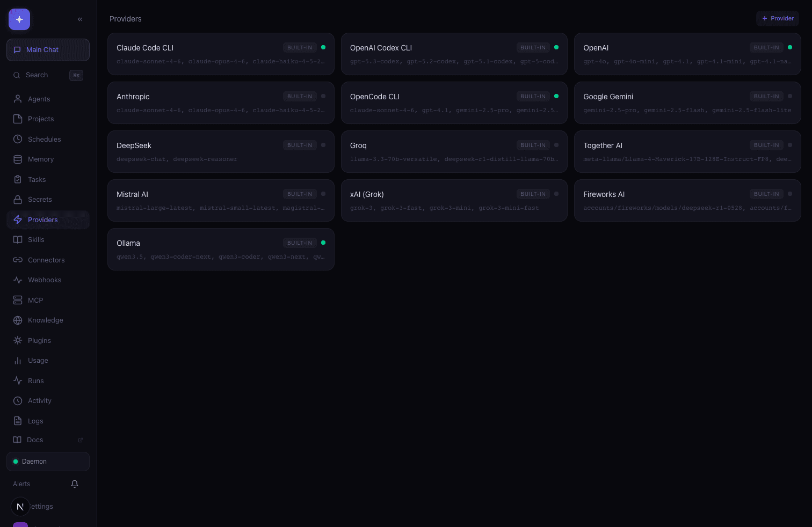Screen dimensions: 812x527
Task: Click the green status dot on OpenCode CLI
Action: (x=556, y=96)
